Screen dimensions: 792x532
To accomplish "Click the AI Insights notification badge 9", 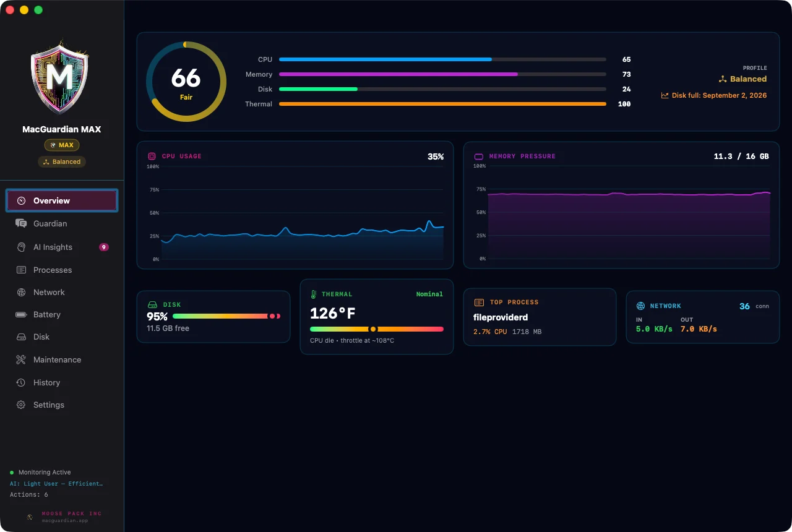I will tap(104, 247).
